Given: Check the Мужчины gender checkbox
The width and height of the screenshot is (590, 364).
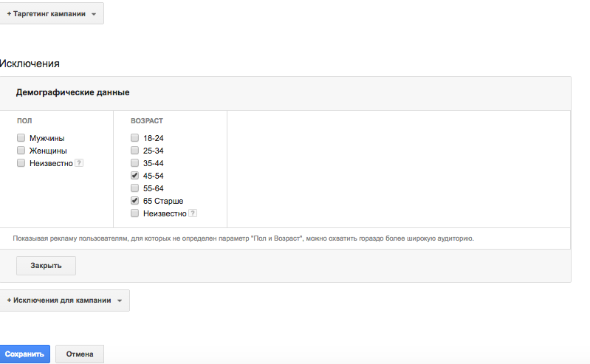Looking at the screenshot, I should click(21, 138).
